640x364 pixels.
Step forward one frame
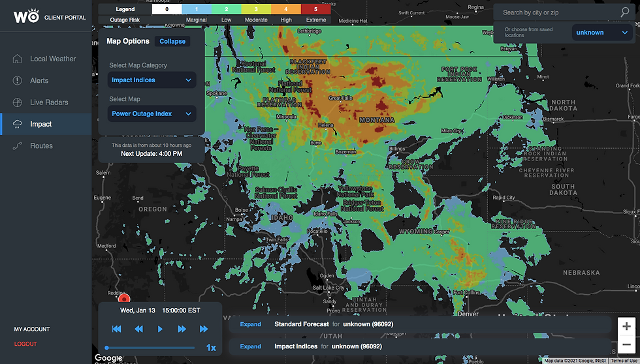pos(182,329)
